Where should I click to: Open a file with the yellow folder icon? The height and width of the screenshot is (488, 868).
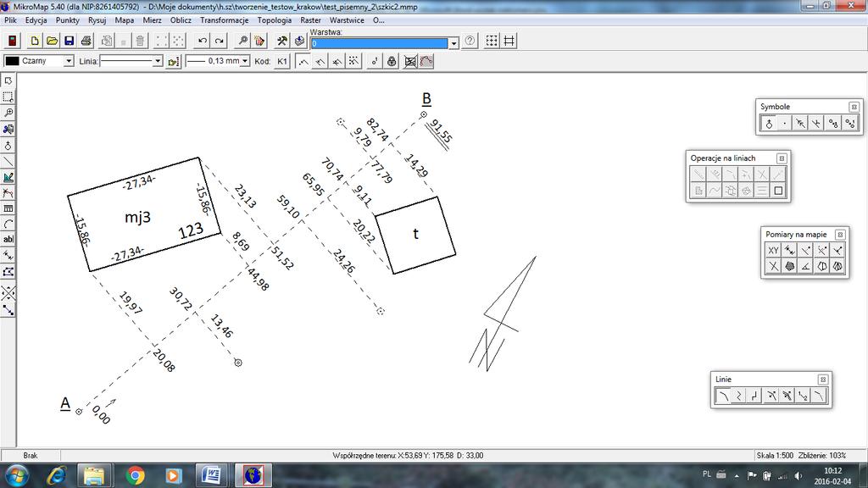52,41
